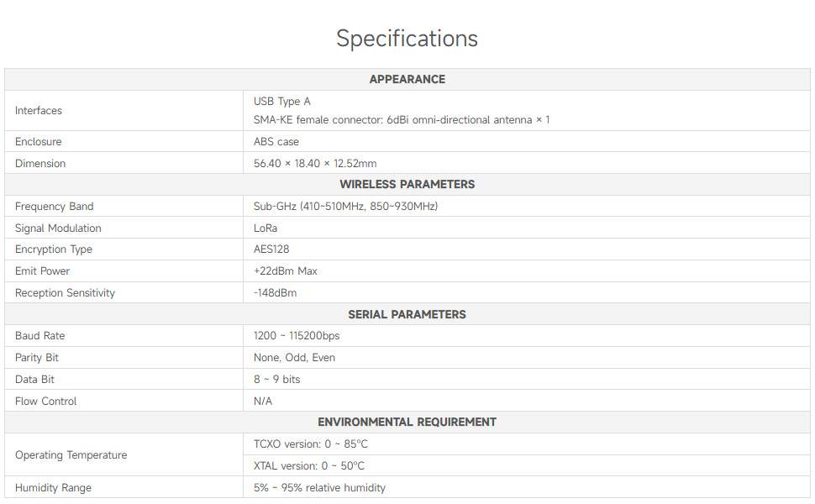815x504 pixels.
Task: Select the AES128 encryption value
Action: [x=271, y=249]
